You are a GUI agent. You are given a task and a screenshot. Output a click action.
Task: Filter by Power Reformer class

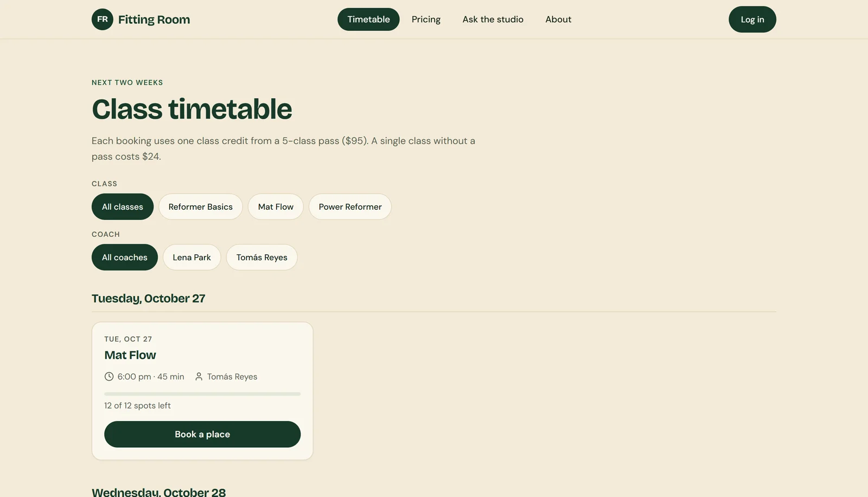350,206
